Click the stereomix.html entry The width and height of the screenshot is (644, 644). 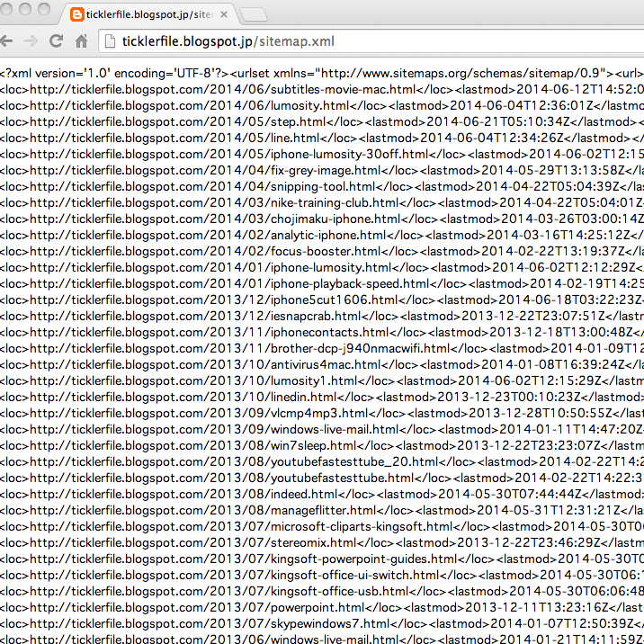[322, 543]
